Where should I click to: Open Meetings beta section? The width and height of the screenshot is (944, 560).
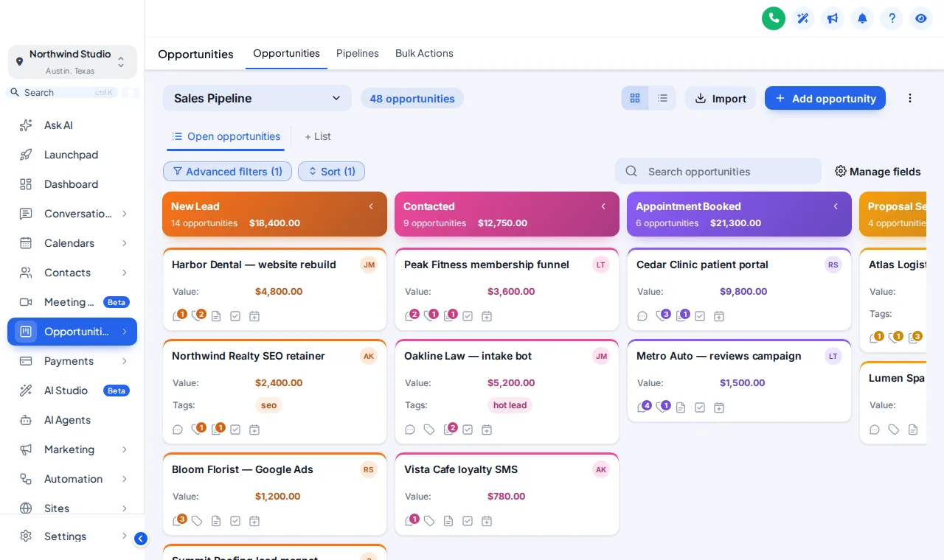tap(72, 302)
